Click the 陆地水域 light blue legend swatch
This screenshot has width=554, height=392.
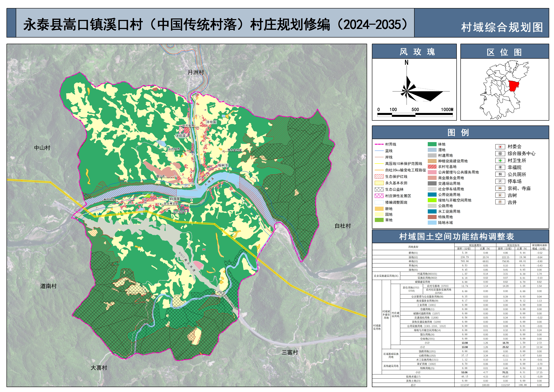point(432,223)
